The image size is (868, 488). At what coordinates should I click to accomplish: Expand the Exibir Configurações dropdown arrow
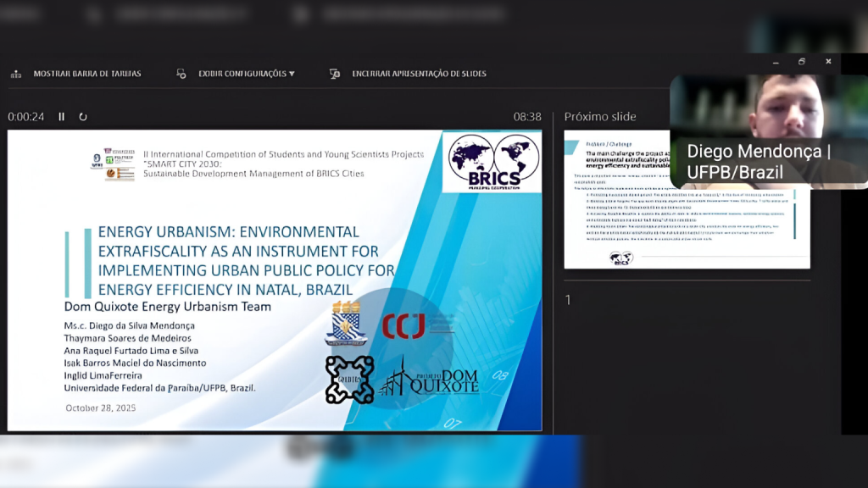(x=292, y=74)
